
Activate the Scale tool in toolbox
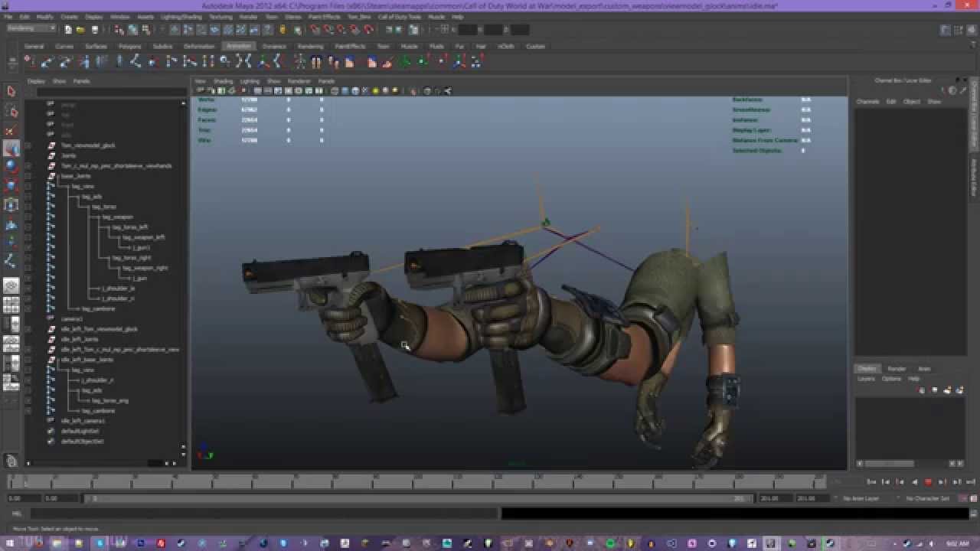11,186
